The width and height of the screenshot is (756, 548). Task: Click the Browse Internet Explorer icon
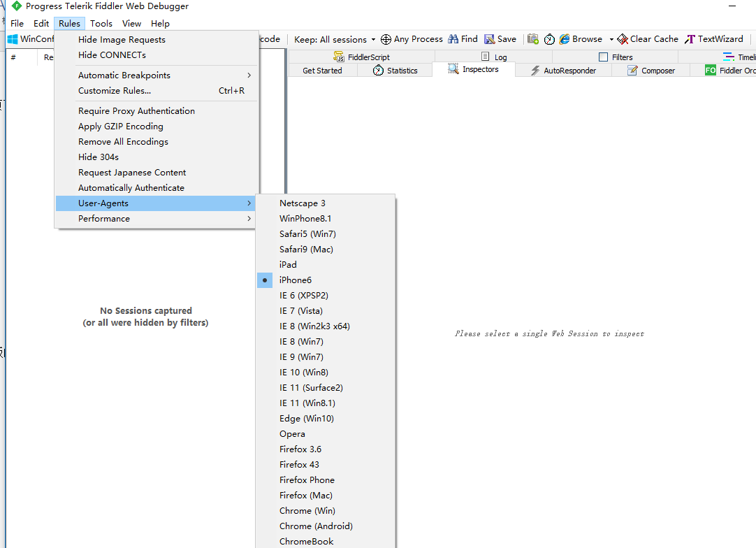pos(564,39)
